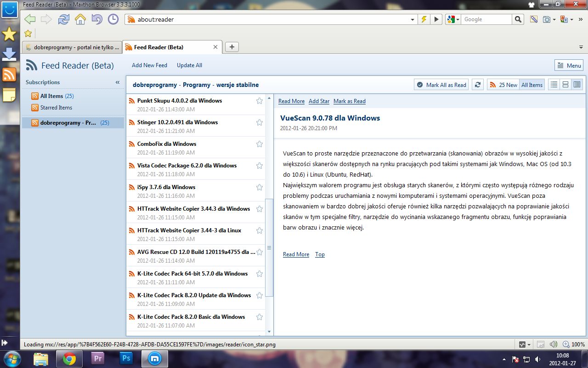Refresh the page with the reload icon

63,19
